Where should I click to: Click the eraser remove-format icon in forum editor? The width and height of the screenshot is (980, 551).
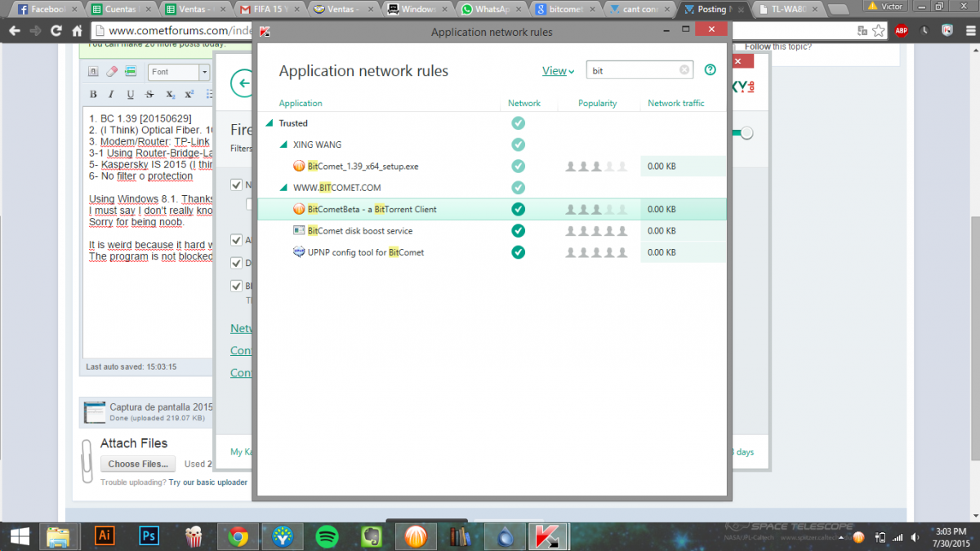[x=113, y=72]
